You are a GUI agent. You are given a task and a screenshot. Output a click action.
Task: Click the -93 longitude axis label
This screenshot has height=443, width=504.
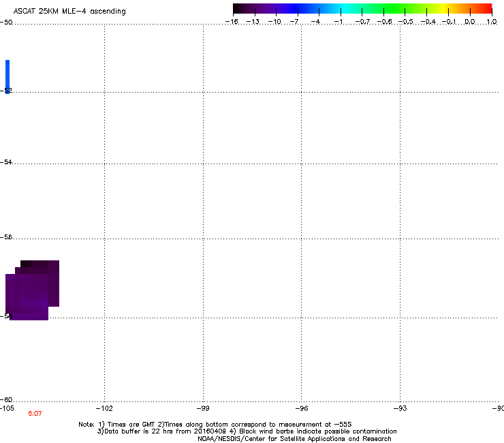click(x=400, y=408)
